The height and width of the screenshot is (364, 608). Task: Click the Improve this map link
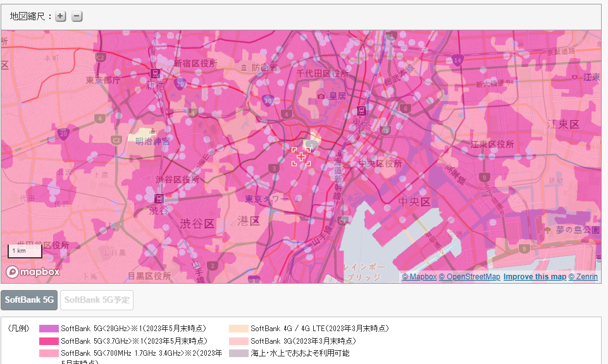coord(535,277)
